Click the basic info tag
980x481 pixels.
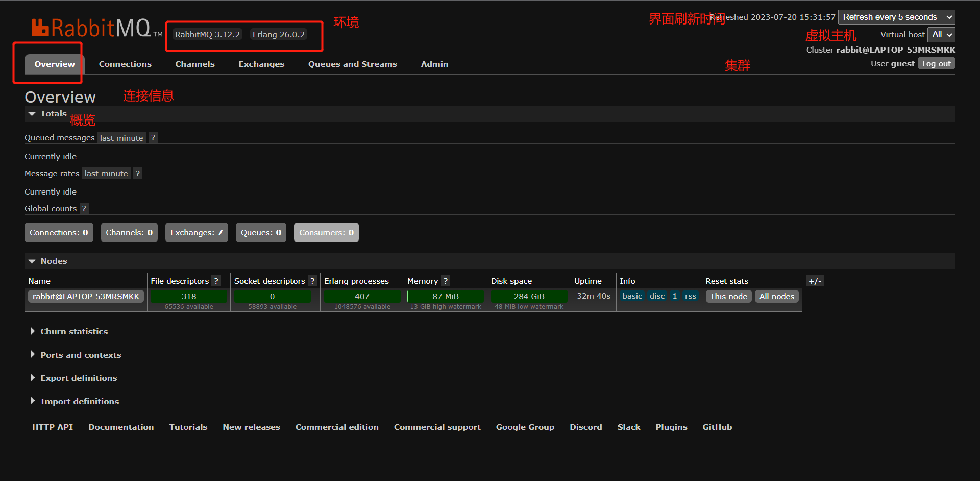point(632,296)
